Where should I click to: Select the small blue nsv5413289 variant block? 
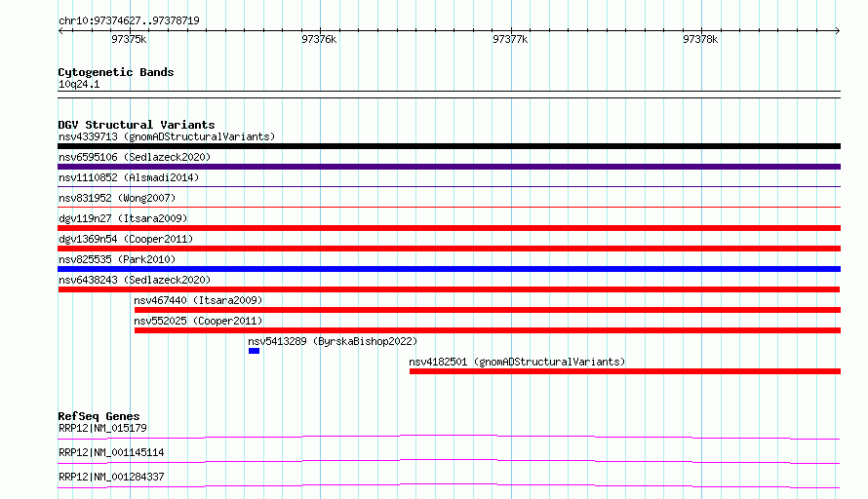point(255,351)
